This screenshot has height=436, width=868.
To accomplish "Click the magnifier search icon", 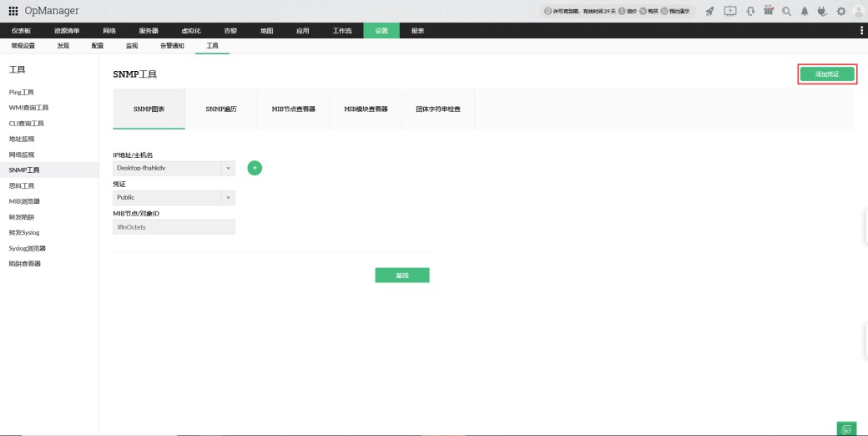I will (786, 11).
